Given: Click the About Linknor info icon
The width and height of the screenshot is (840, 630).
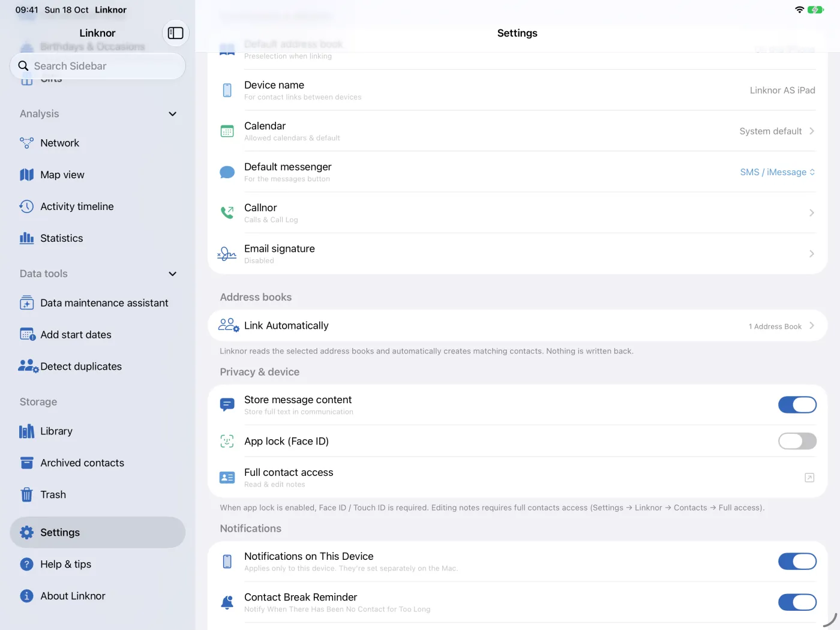Looking at the screenshot, I should pos(26,596).
